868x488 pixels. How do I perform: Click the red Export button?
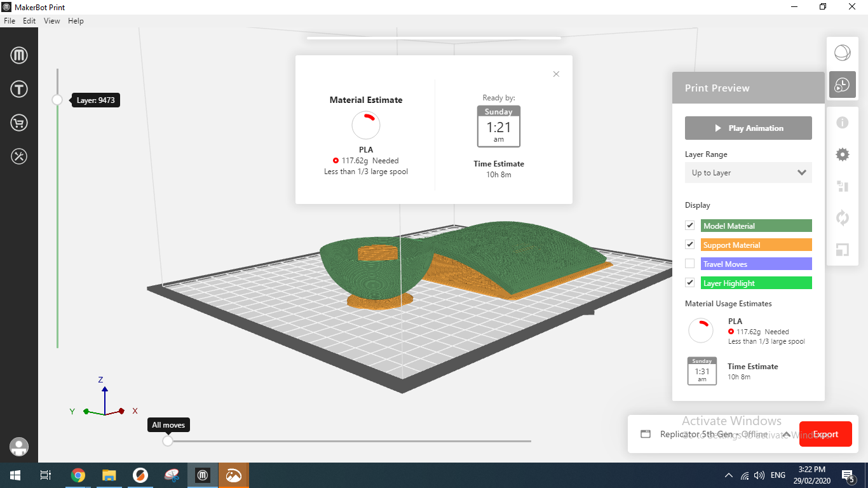(825, 435)
